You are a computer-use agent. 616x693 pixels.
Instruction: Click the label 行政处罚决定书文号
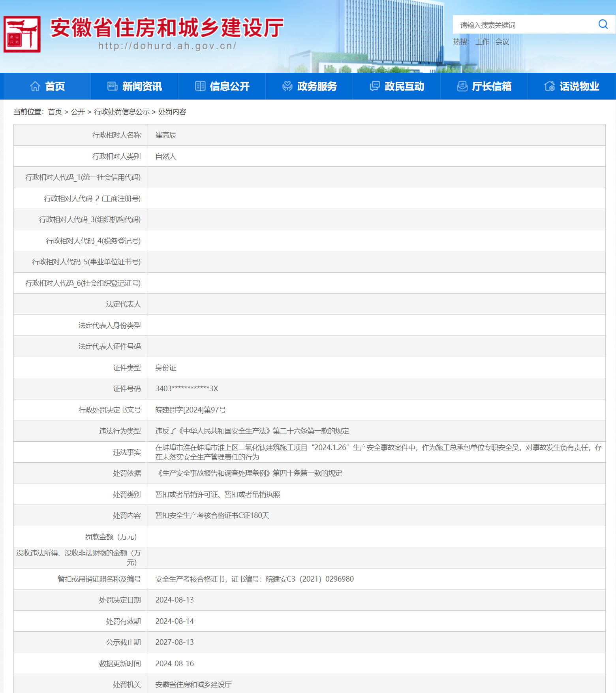pos(109,410)
